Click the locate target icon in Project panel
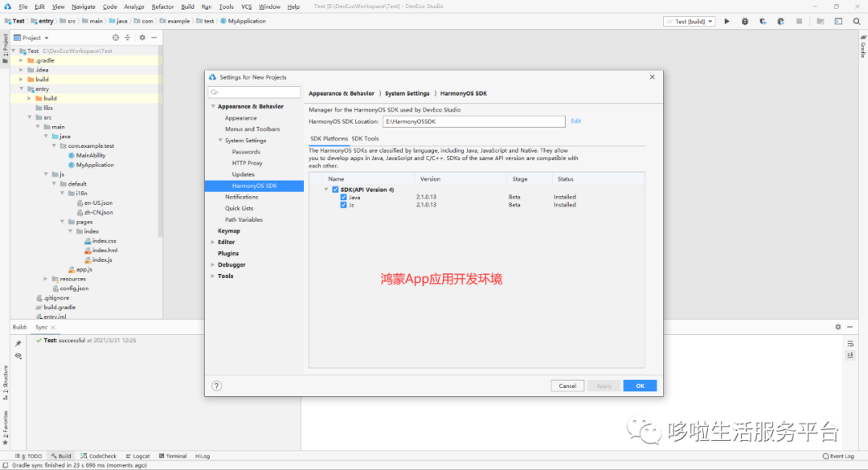The height and width of the screenshot is (470, 868). coord(116,38)
